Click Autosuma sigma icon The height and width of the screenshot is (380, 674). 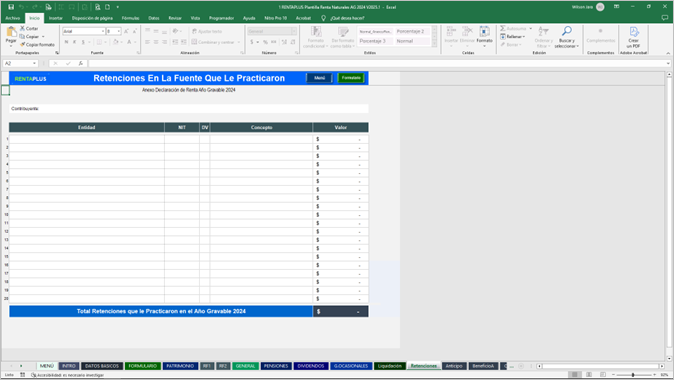(503, 28)
